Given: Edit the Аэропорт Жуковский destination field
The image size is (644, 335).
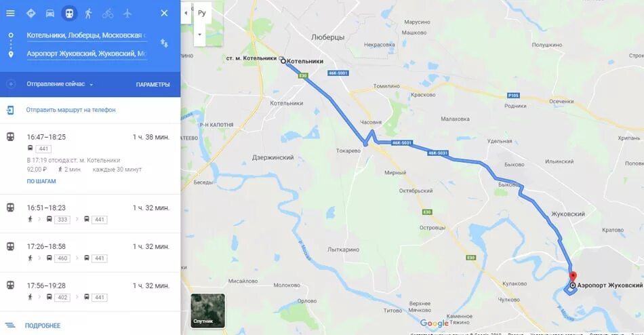Looking at the screenshot, I should pos(87,54).
